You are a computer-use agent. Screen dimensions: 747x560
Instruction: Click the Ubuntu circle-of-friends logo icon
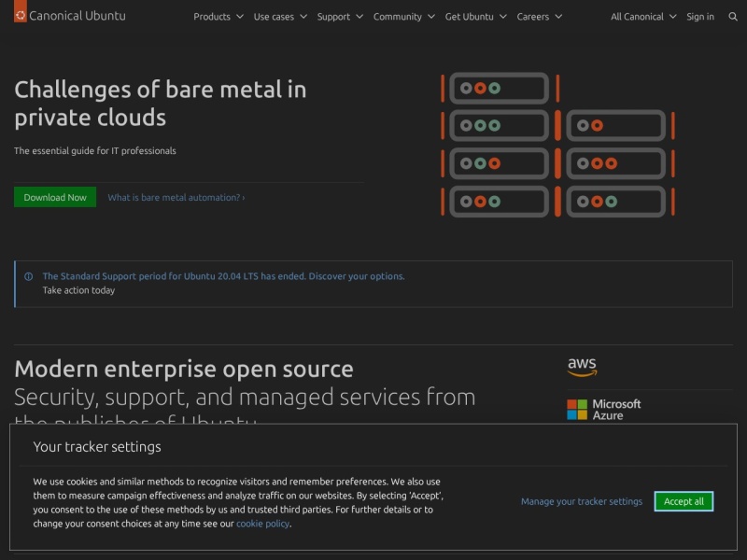[20, 14]
